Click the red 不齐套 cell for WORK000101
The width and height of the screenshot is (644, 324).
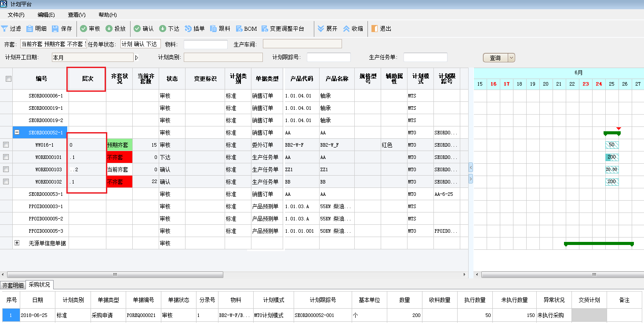pos(119,157)
